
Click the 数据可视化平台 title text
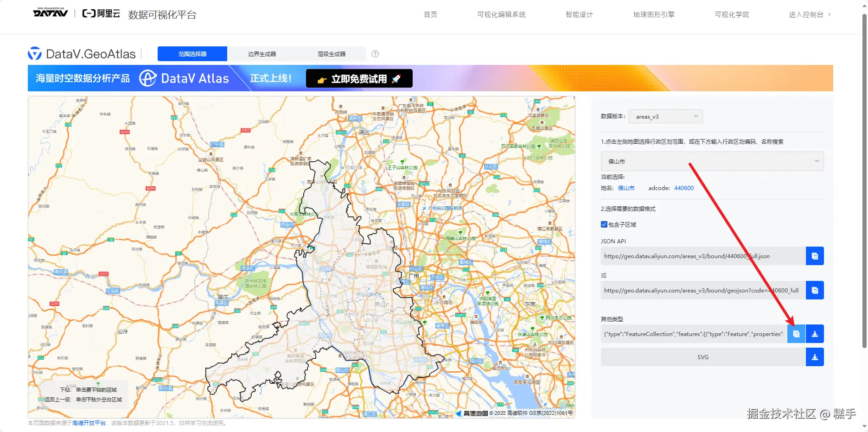tap(162, 15)
